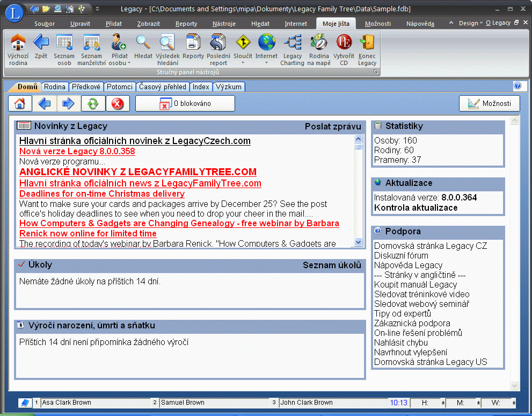The image size is (532, 416).
Task: Click the Legacy round application logo
Action: 14,13
